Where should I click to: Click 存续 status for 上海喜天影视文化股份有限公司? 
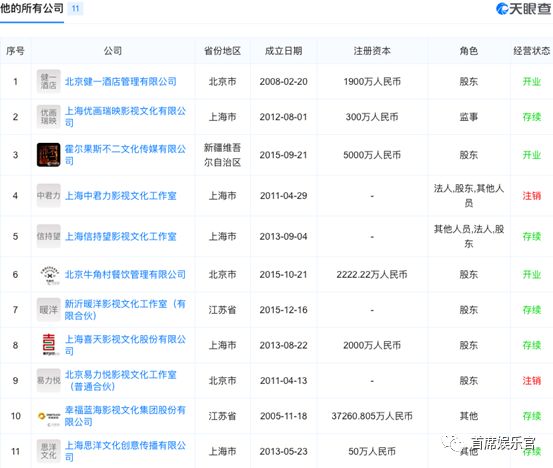(x=531, y=345)
